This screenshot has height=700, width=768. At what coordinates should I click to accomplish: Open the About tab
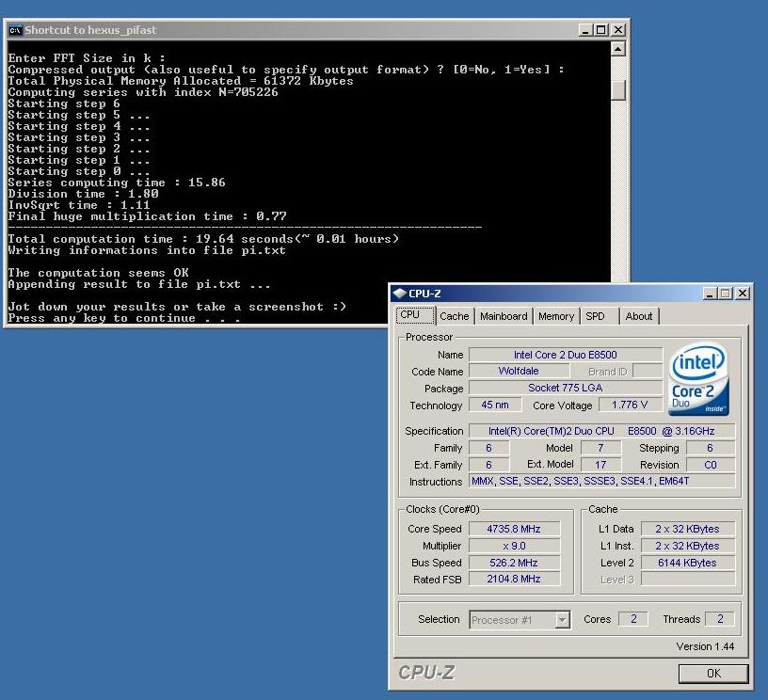(639, 316)
